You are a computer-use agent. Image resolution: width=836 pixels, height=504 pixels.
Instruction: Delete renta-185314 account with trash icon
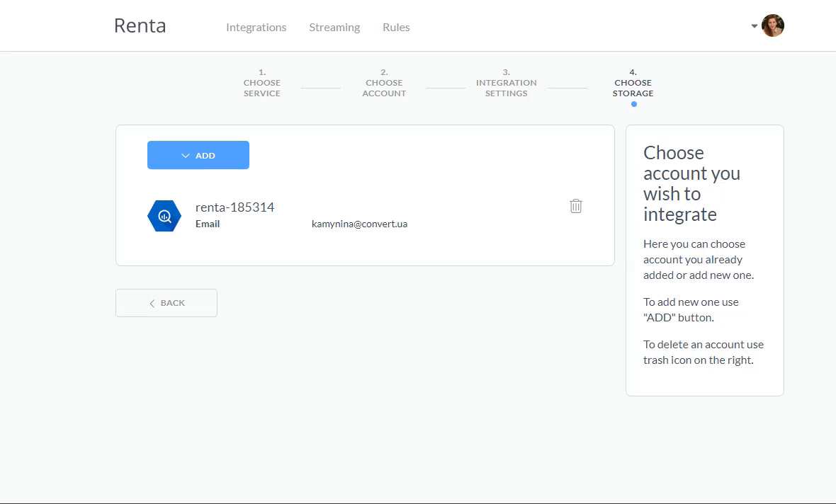point(575,206)
